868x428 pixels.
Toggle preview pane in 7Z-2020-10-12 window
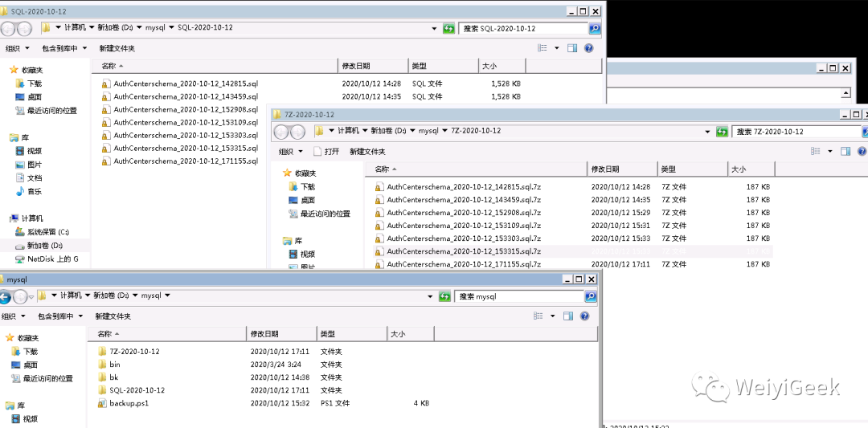tap(845, 152)
